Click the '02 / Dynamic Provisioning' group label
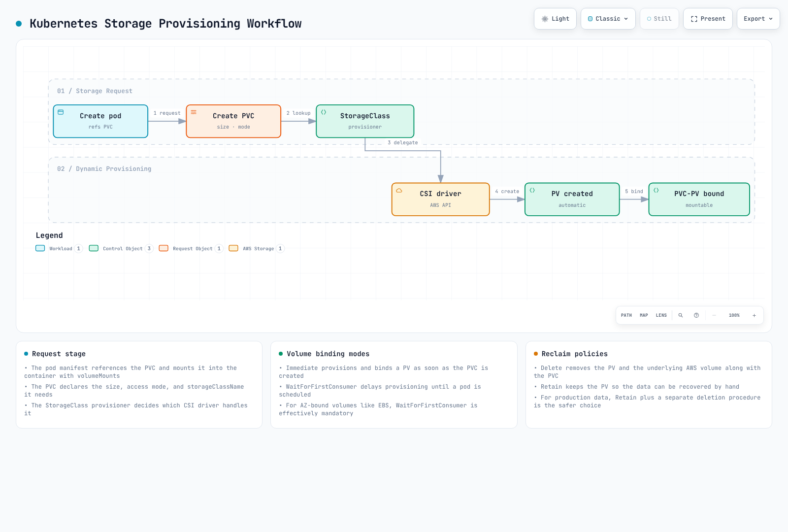This screenshot has width=788, height=532. (104, 169)
